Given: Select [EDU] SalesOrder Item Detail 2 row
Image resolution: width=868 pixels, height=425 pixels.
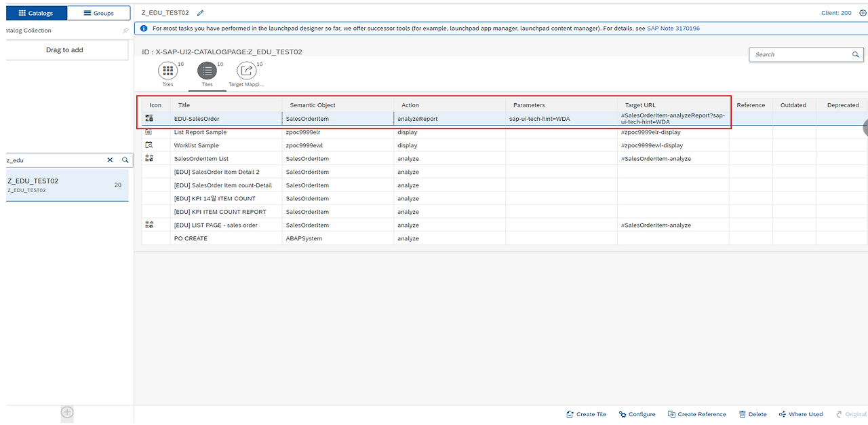Looking at the screenshot, I should click(x=505, y=172).
